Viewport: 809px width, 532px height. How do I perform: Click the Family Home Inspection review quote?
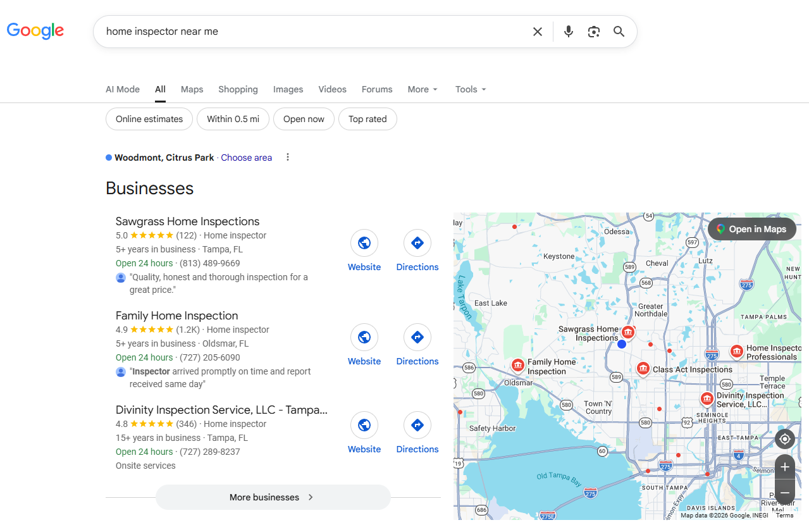tap(220, 378)
